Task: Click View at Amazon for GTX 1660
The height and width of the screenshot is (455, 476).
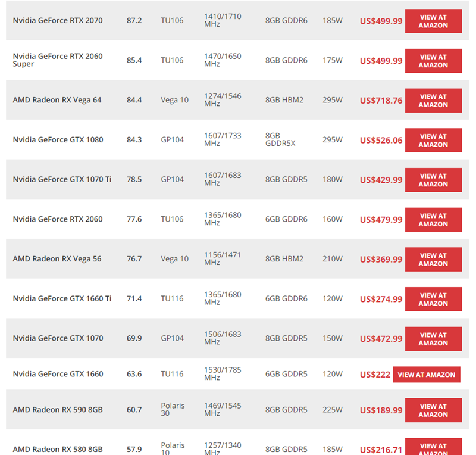Action: tap(427, 375)
